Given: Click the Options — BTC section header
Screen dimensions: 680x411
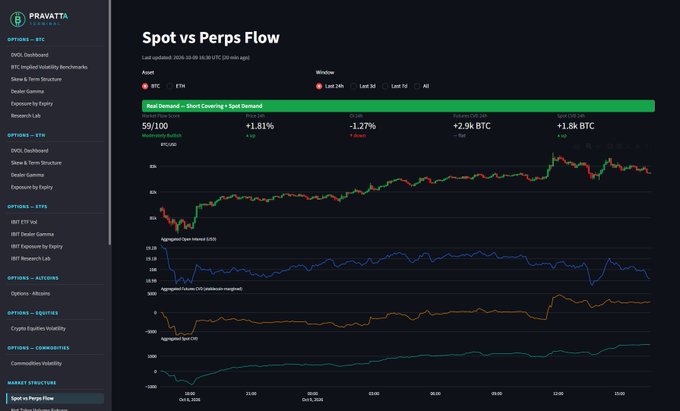Looking at the screenshot, I should 26,39.
